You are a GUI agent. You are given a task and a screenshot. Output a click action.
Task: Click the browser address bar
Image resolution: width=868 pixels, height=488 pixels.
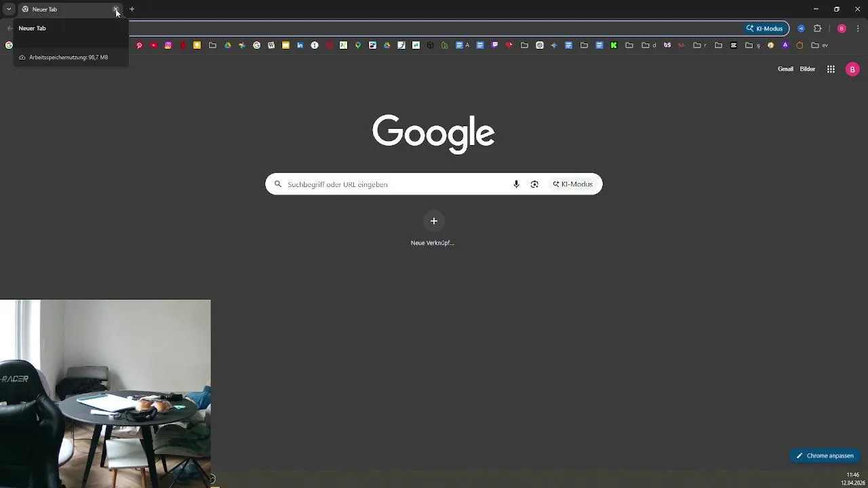[434, 28]
